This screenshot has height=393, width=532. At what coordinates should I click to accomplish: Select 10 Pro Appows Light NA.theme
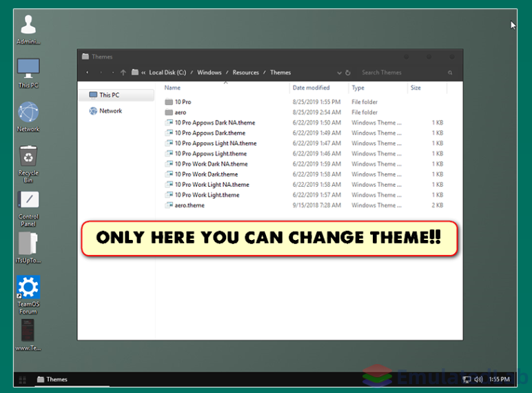[216, 143]
